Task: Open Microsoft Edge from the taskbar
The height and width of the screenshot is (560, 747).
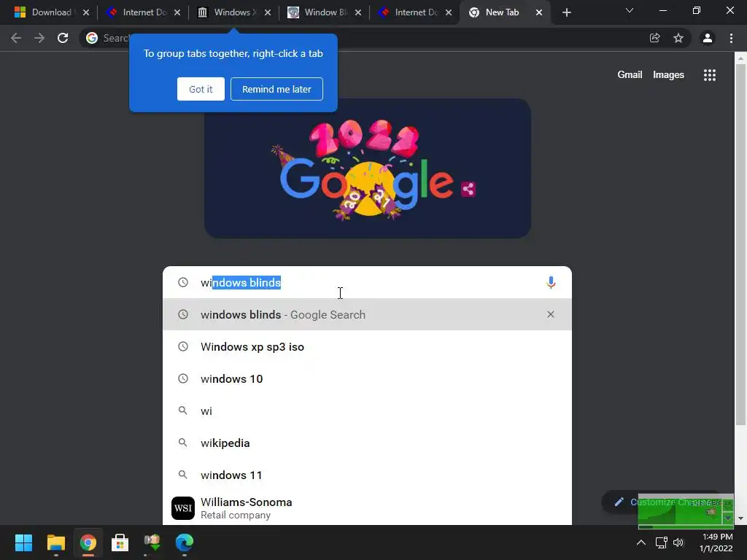Action: tap(185, 542)
